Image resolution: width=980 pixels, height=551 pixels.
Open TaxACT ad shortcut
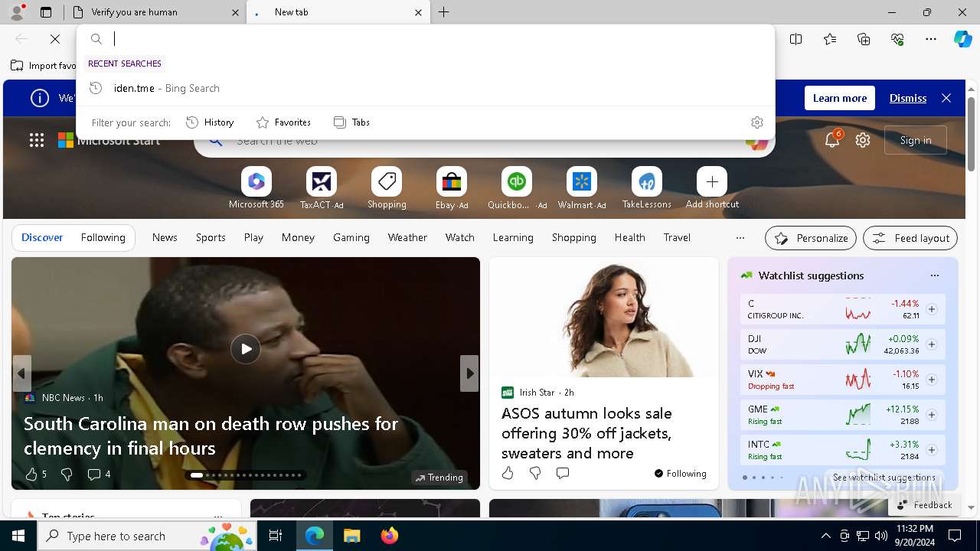tap(322, 188)
